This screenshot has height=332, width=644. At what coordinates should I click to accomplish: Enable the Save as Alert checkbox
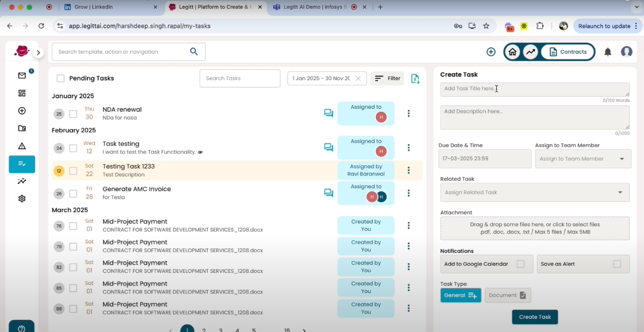point(617,264)
